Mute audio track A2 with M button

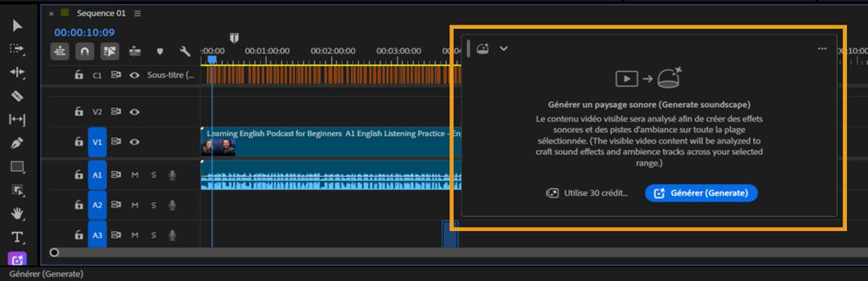pos(135,205)
